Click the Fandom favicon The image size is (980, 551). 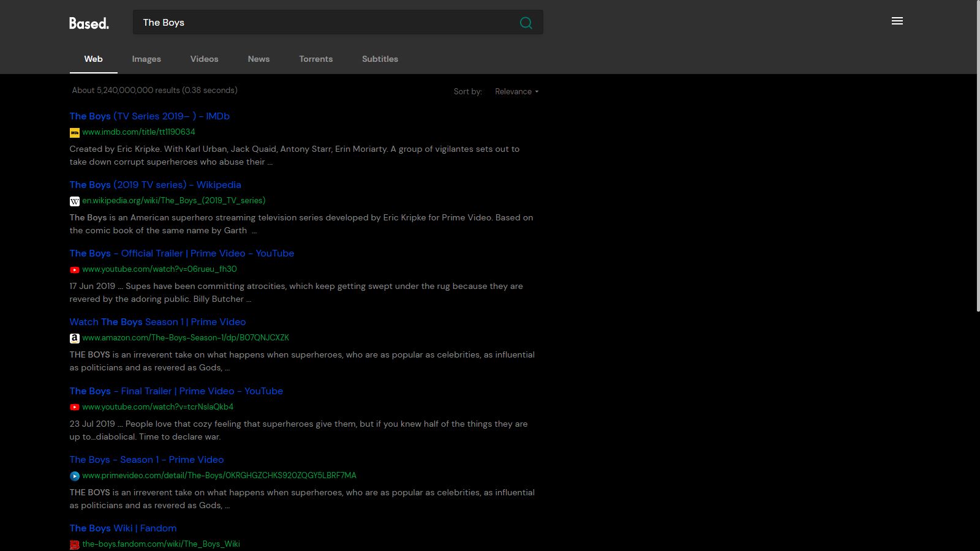(x=75, y=545)
